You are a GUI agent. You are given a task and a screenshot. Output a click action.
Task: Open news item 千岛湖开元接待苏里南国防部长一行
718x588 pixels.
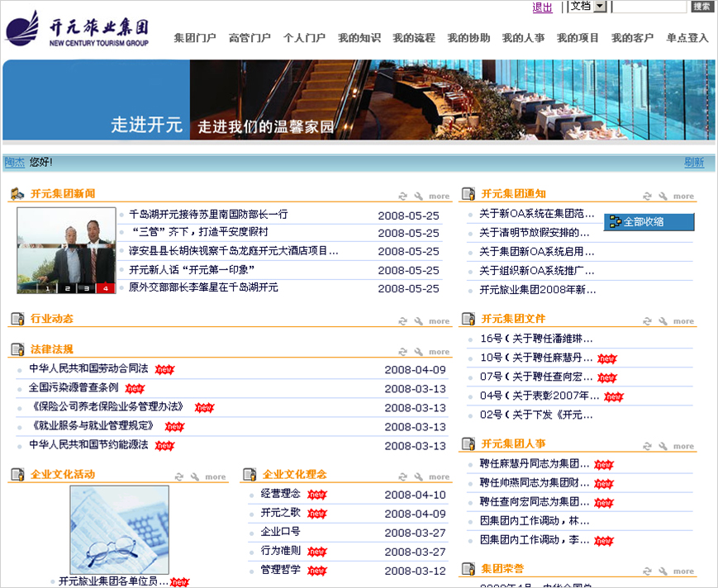tap(208, 214)
